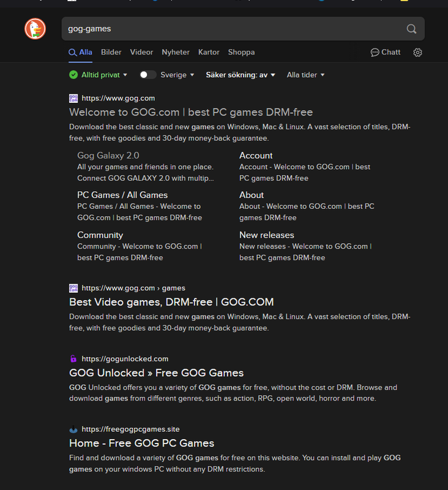This screenshot has height=490, width=448.
Task: Toggle the Sverige region switch
Action: click(x=147, y=75)
